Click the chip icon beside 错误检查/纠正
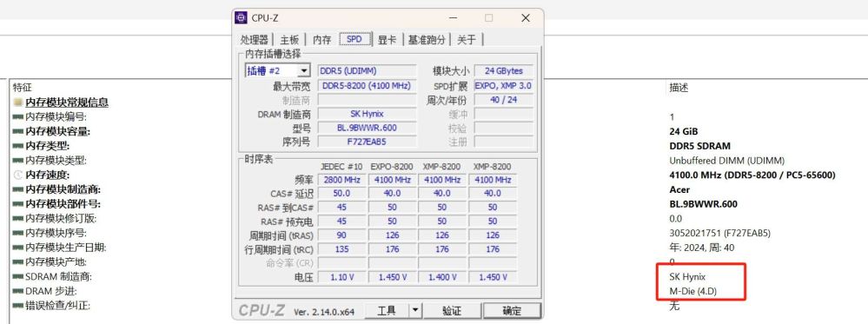The height and width of the screenshot is (324, 868). tap(18, 306)
